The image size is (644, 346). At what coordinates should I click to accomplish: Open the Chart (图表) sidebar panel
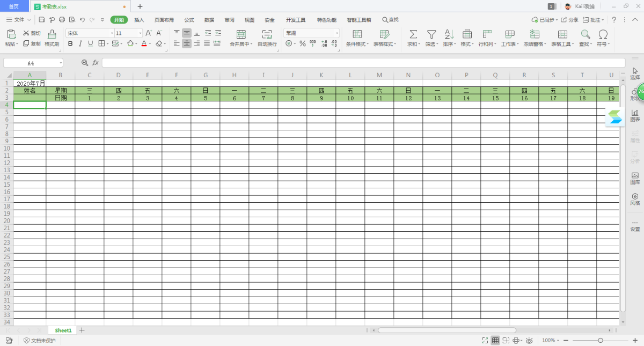(635, 115)
